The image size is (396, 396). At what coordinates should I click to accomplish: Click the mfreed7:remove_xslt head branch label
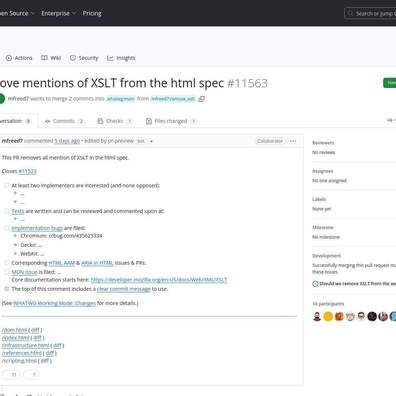click(x=173, y=99)
